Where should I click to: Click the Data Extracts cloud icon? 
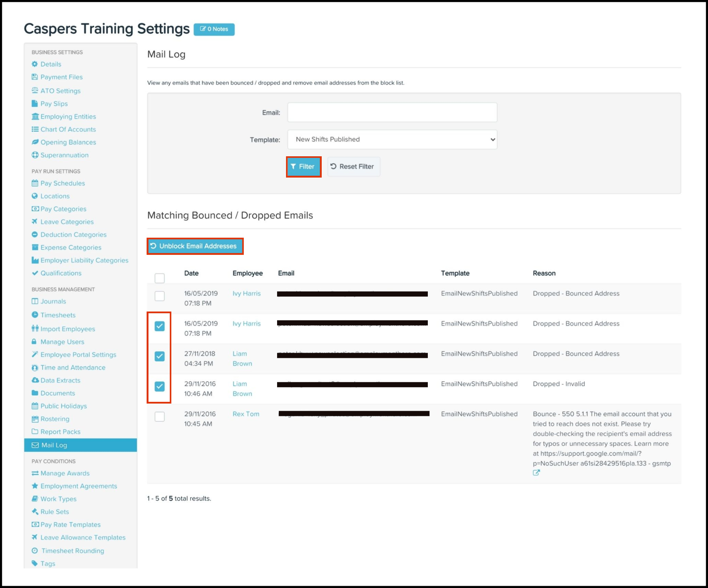(35, 380)
